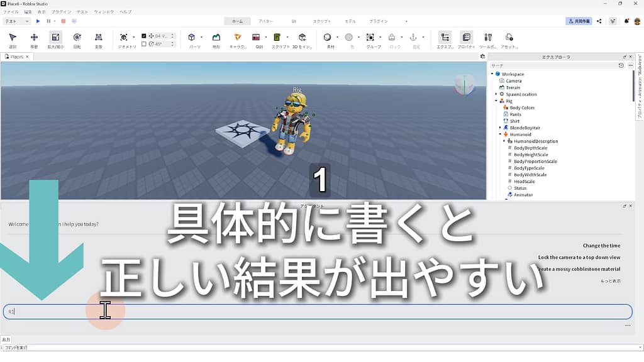The width and height of the screenshot is (644, 362).
Task: Toggle the move snap checkbox
Action: click(144, 36)
